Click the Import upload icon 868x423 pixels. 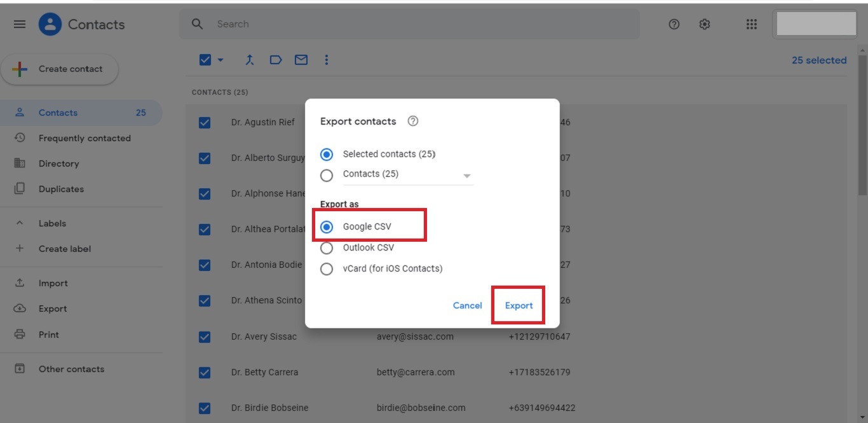[x=20, y=283]
